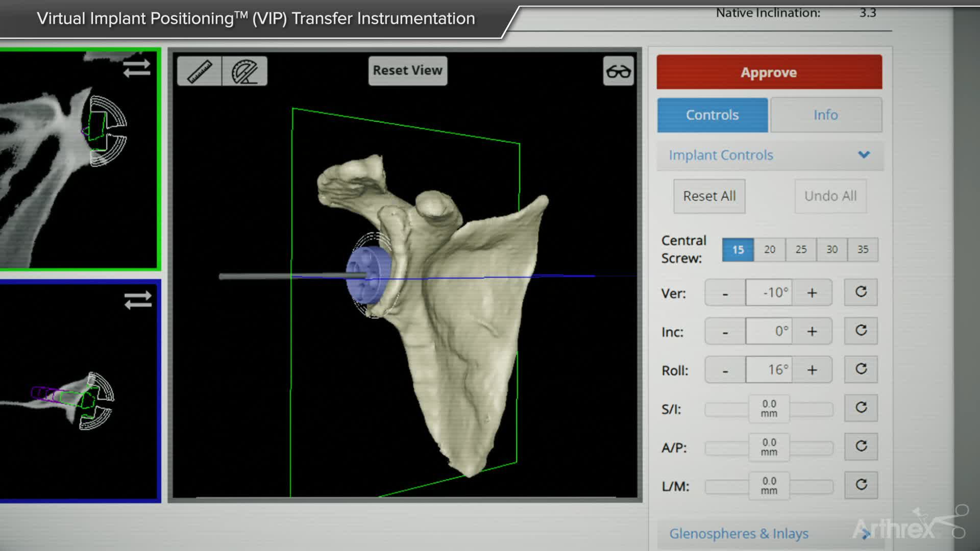Reset the Ver angle value

(x=861, y=292)
